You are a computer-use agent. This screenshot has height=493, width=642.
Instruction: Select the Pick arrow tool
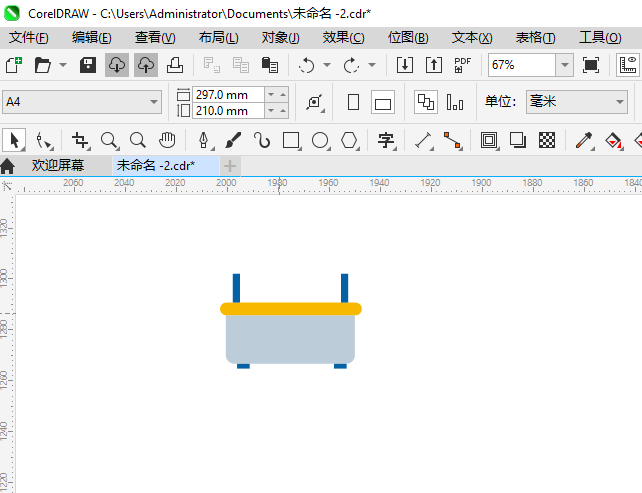click(14, 140)
